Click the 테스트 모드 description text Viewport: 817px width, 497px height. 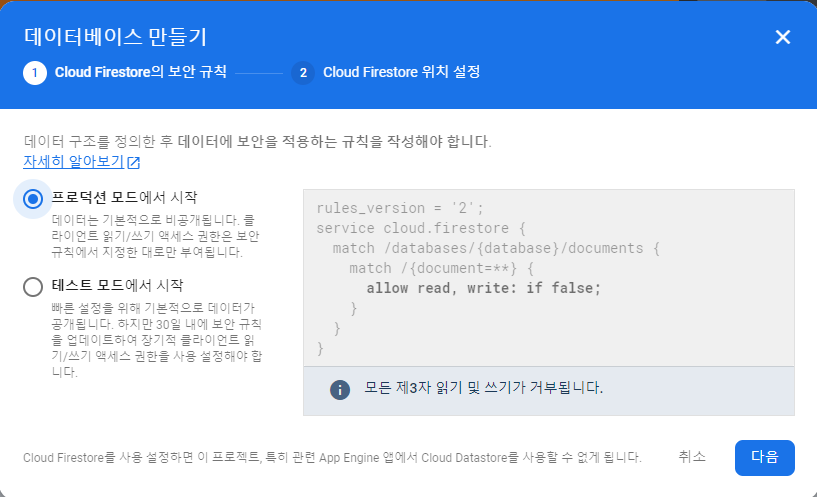tap(156, 340)
